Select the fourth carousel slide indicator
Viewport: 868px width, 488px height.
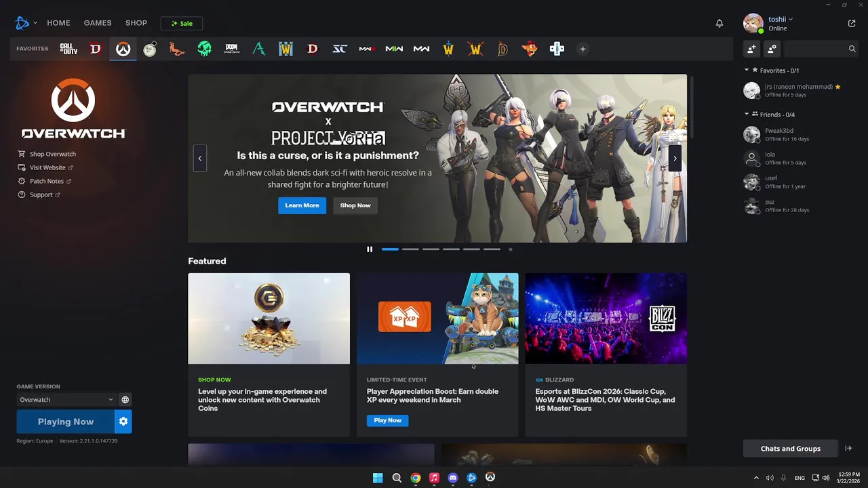451,249
